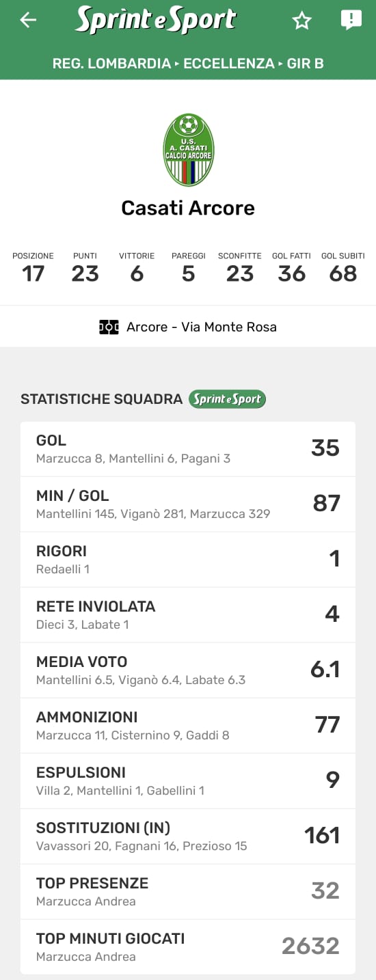This screenshot has width=376, height=980.
Task: Select the RETE INVIOLATA row
Action: click(188, 615)
